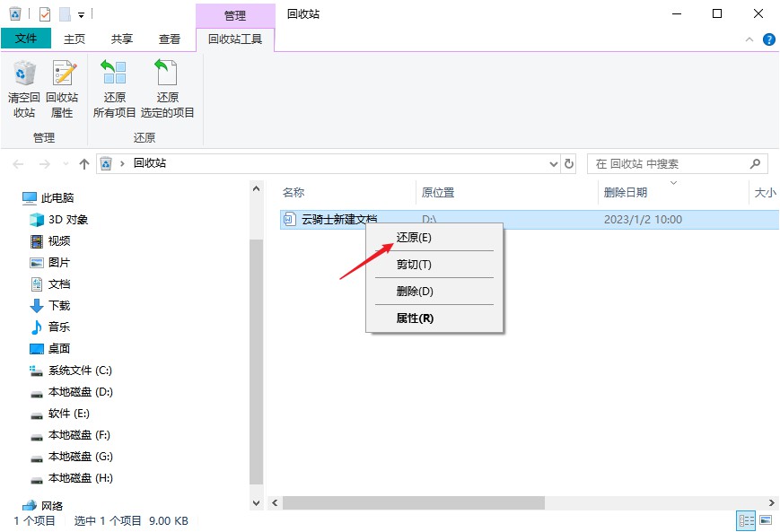The width and height of the screenshot is (780, 532).
Task: Collapse the ribbon using the chevron toggle
Action: tap(749, 39)
